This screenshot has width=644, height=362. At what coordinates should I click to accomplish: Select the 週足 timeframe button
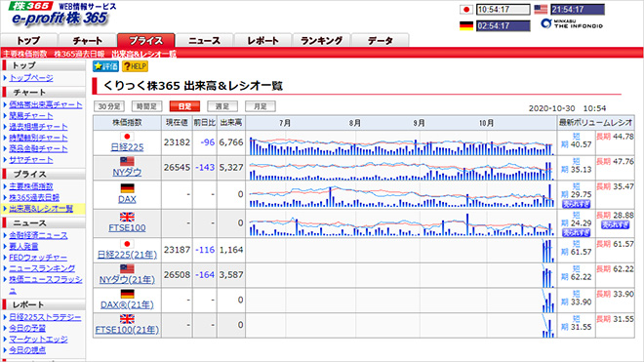pyautogui.click(x=222, y=106)
